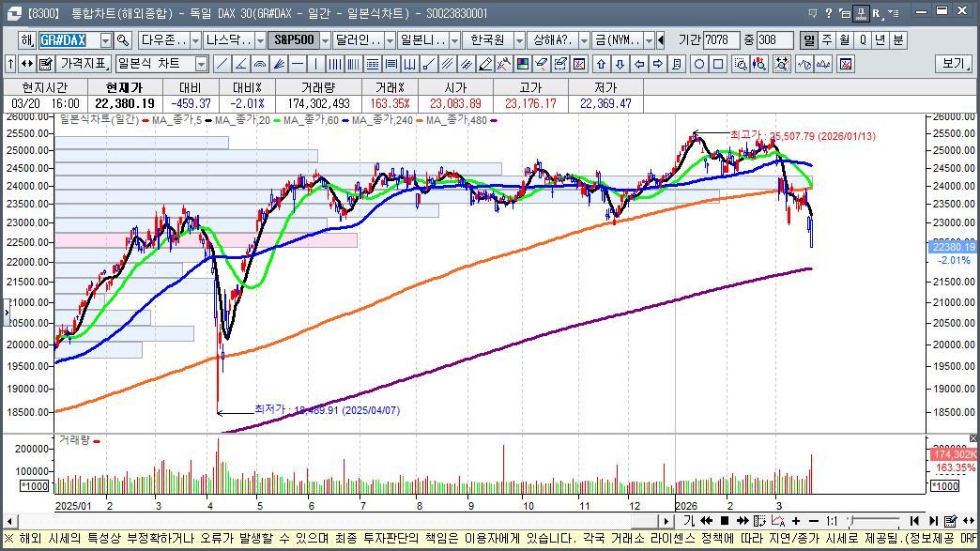Select the trend line drawing tool

(x=222, y=64)
